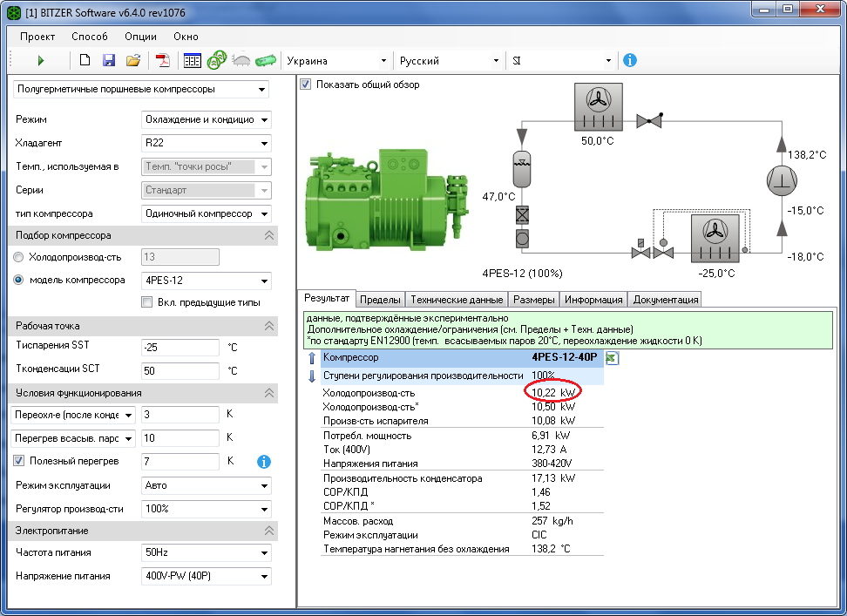Click the liquid receiver symbol in diagram
This screenshot has width=847, height=616.
tap(521, 168)
